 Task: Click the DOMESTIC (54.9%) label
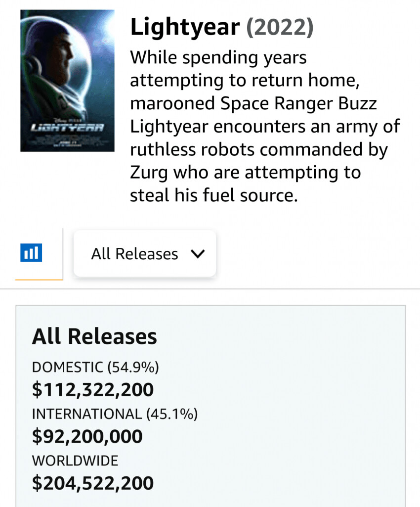click(95, 367)
